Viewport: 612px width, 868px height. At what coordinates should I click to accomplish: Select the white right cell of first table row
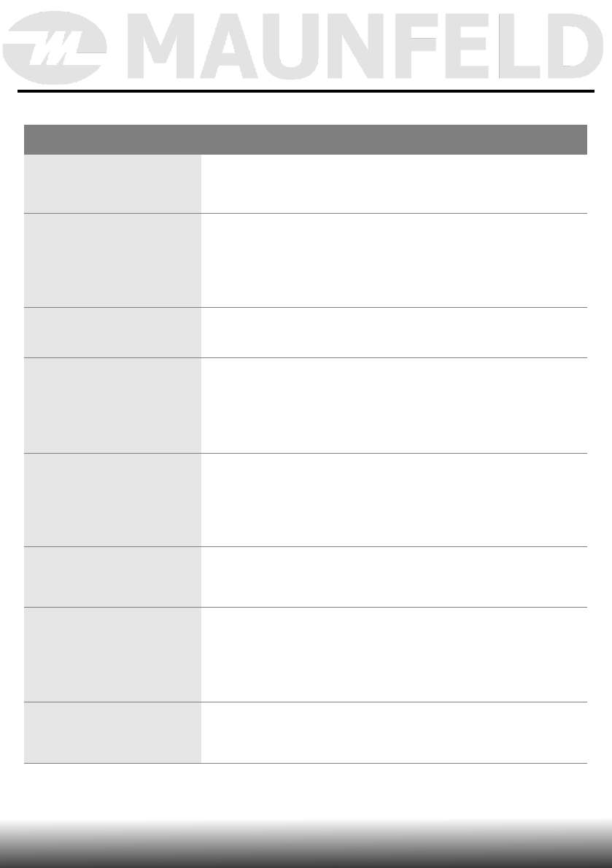click(394, 184)
